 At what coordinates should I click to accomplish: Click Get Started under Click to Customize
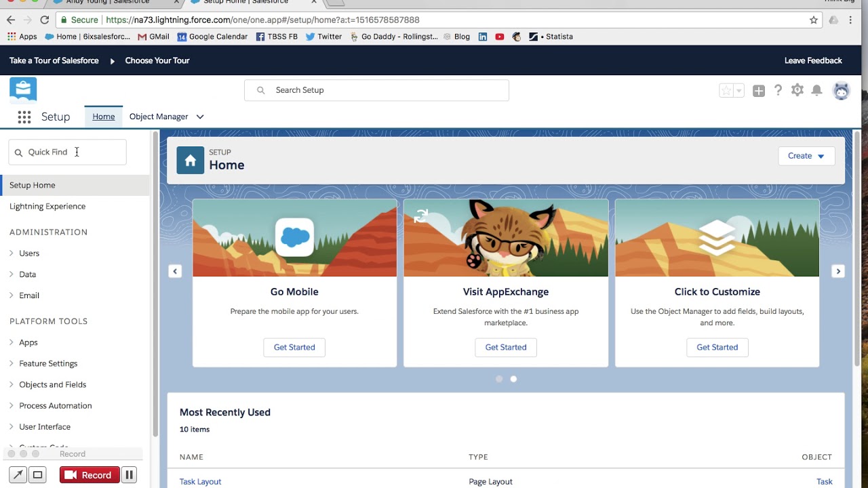tap(717, 347)
